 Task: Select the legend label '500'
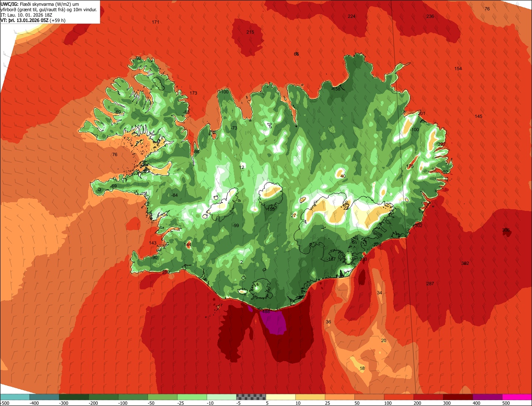pyautogui.click(x=505, y=403)
